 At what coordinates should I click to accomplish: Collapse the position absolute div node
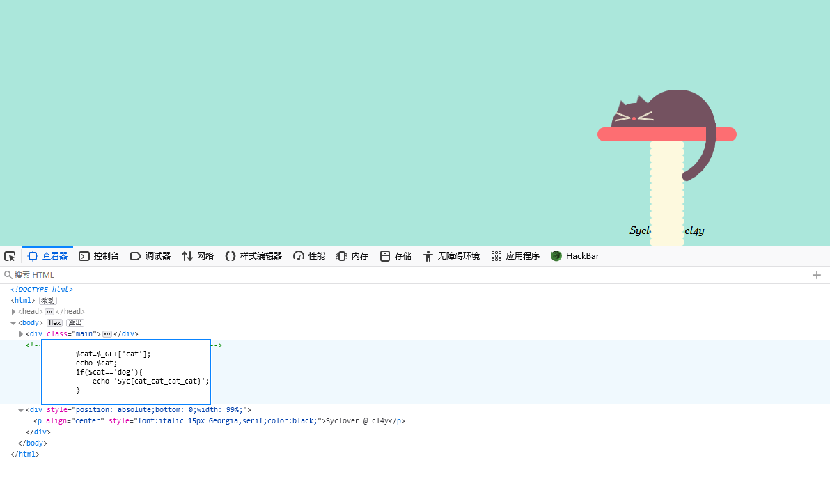21,410
